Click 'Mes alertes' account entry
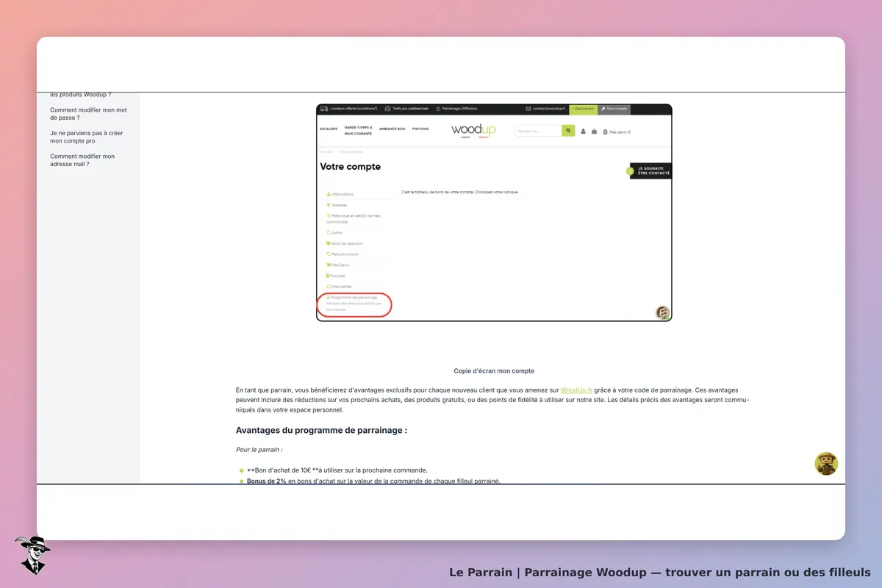The width and height of the screenshot is (882, 588). [339, 287]
